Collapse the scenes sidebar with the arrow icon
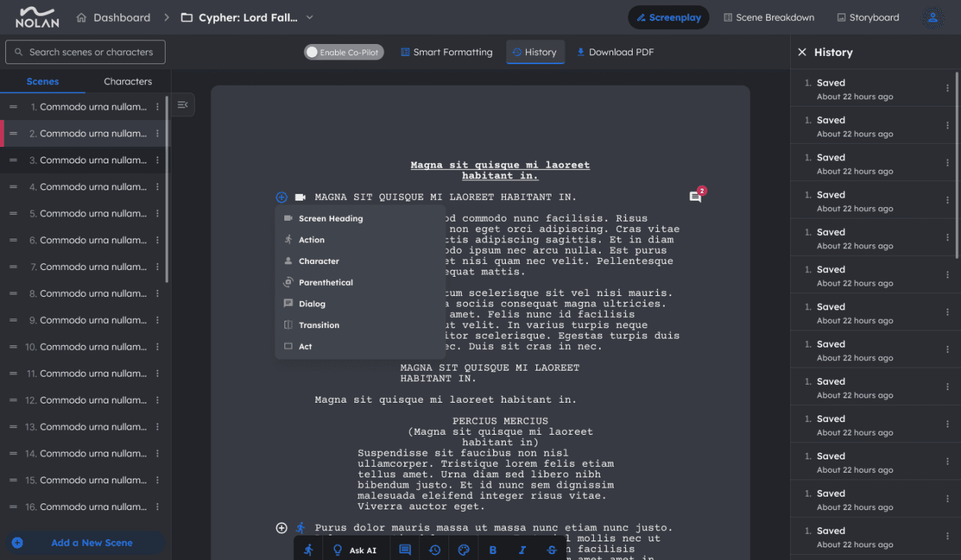961x560 pixels. coord(183,104)
